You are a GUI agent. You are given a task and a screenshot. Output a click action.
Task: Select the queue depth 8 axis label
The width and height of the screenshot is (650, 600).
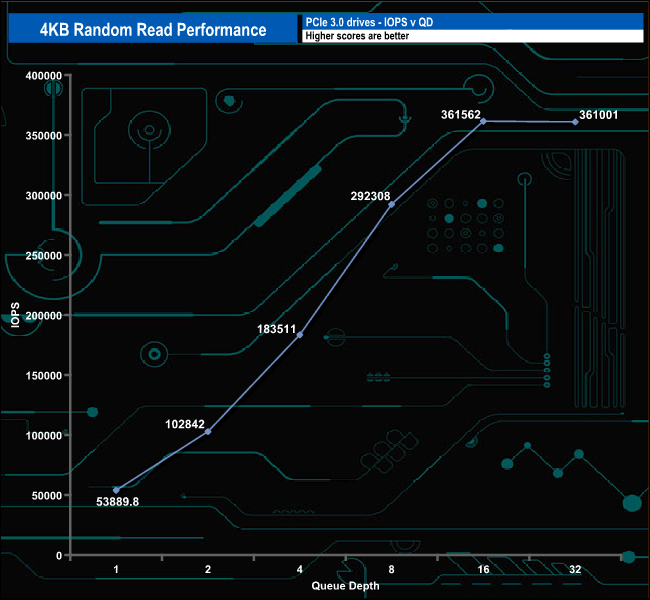[391, 569]
